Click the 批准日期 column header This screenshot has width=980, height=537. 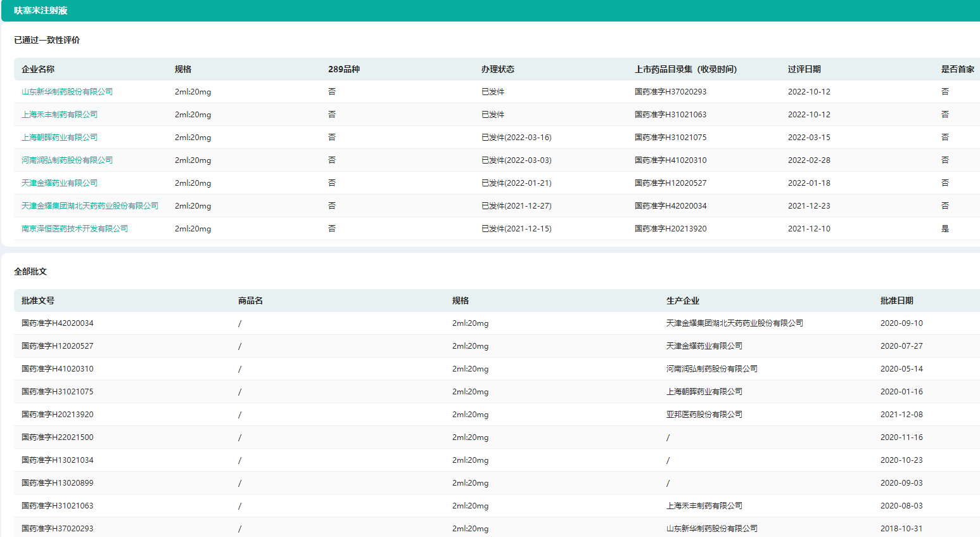coord(897,301)
